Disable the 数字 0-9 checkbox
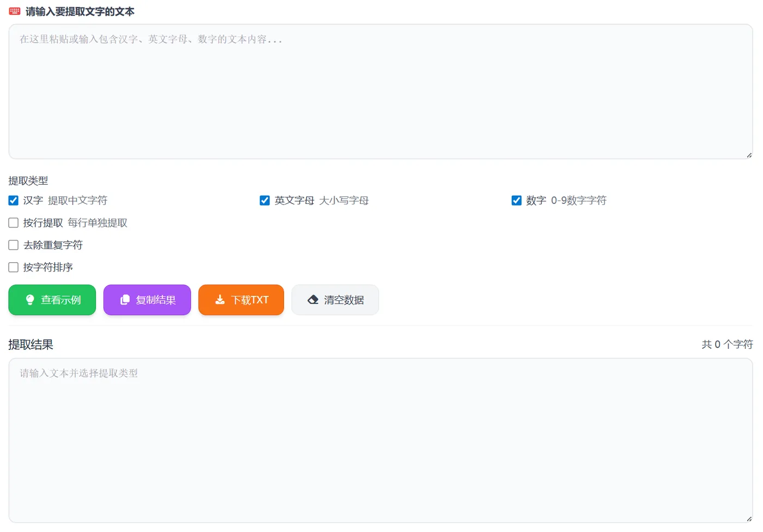The height and width of the screenshot is (532, 763). (x=516, y=200)
